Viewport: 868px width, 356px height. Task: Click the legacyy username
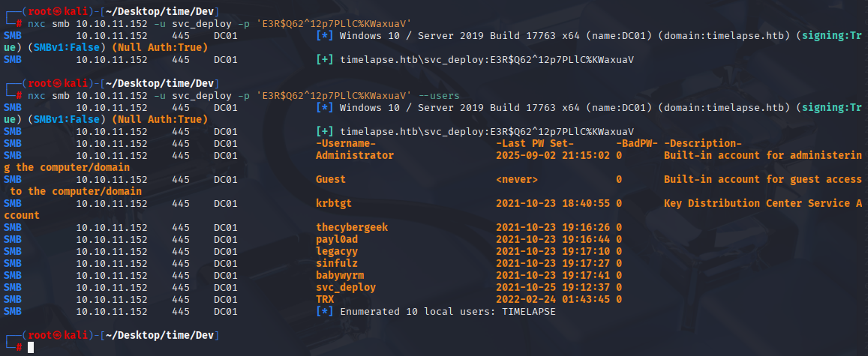pyautogui.click(x=337, y=252)
